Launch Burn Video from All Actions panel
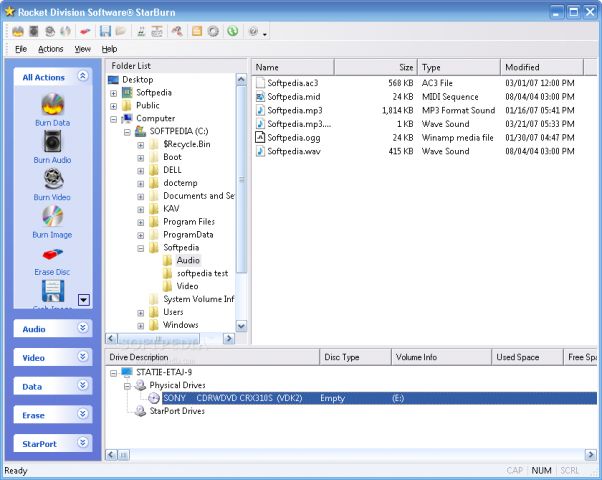The height and width of the screenshot is (480, 602). (52, 184)
